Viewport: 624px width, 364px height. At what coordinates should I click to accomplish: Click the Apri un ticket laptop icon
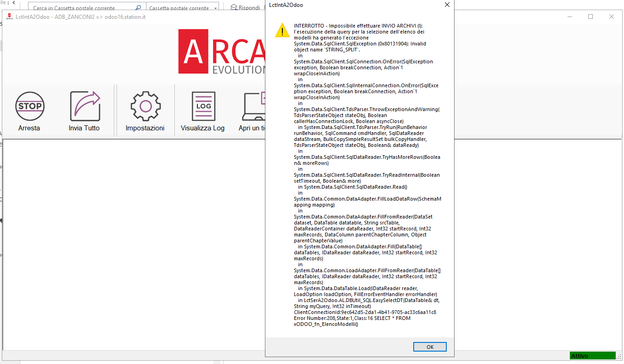coord(253,106)
